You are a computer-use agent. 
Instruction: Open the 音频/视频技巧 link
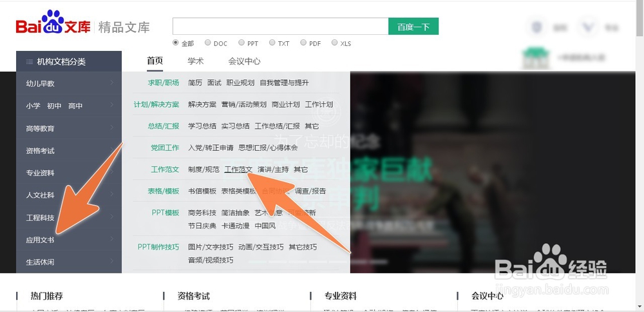coord(211,260)
